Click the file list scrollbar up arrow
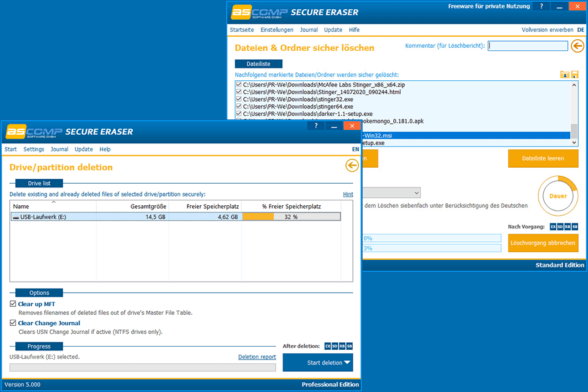Screen dimensions: 588x392 click(574, 85)
